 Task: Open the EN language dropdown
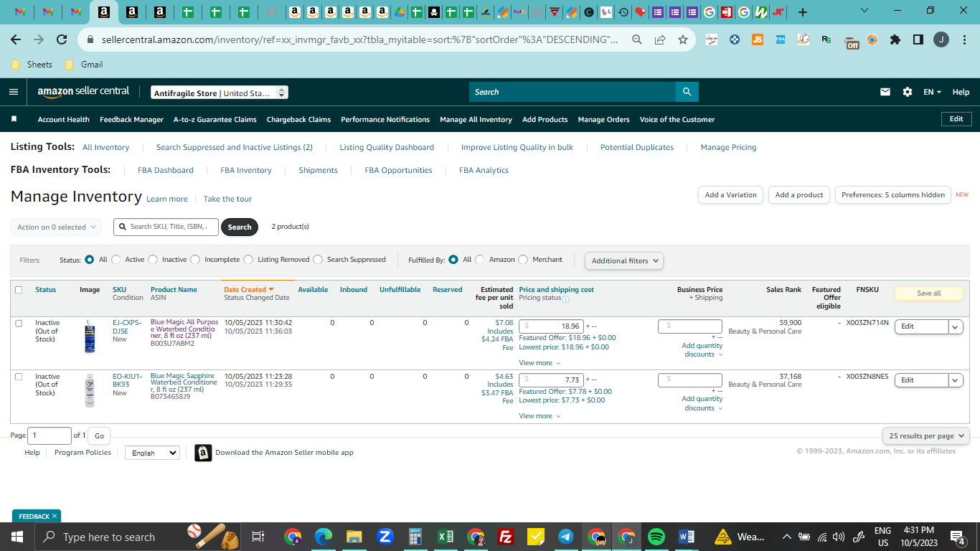click(933, 92)
